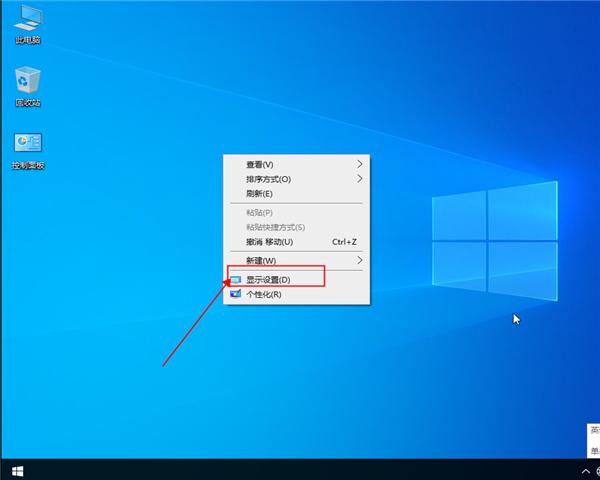Screen dimensions: 600x480
Task: Click the display icon beside 显示设置(D)
Action: [x=235, y=280]
